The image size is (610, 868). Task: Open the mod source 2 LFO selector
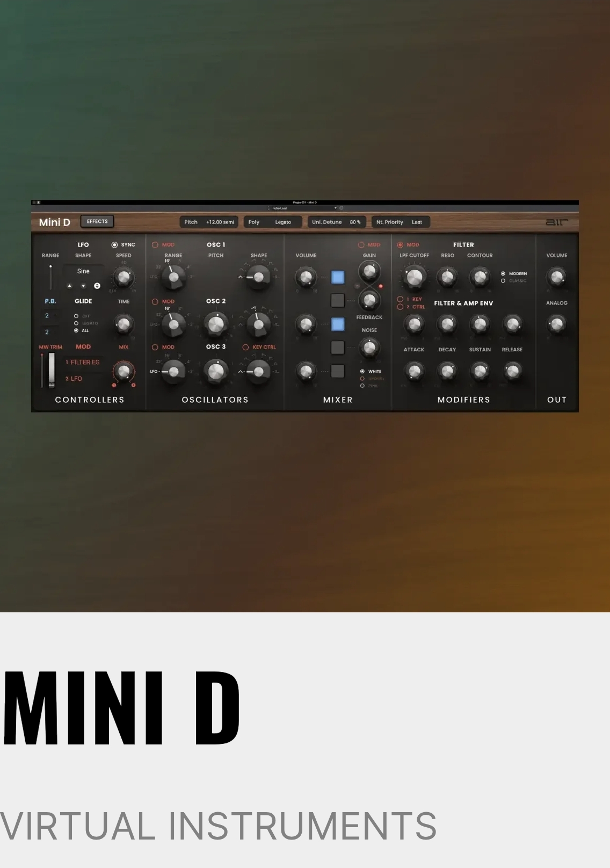[83, 379]
